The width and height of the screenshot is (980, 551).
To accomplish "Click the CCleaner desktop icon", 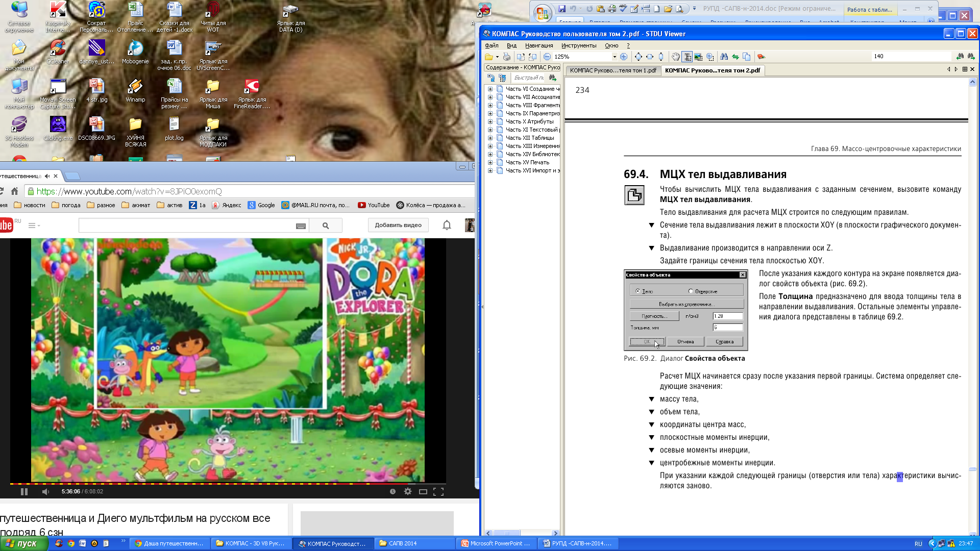I will (58, 53).
